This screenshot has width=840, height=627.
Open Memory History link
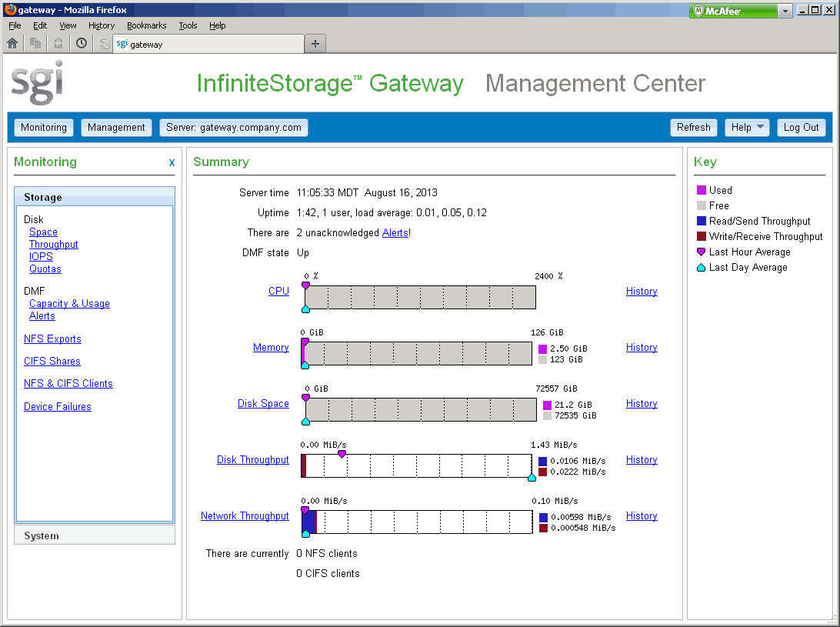coord(642,347)
